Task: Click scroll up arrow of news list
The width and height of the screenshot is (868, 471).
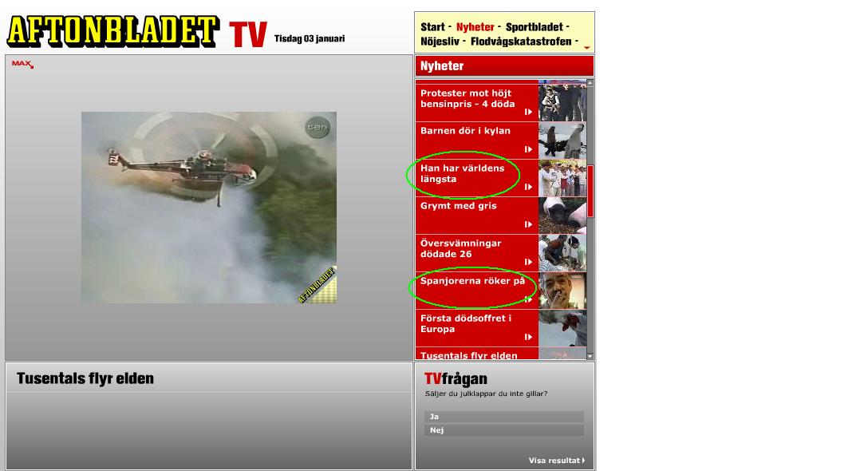Action: coord(590,82)
